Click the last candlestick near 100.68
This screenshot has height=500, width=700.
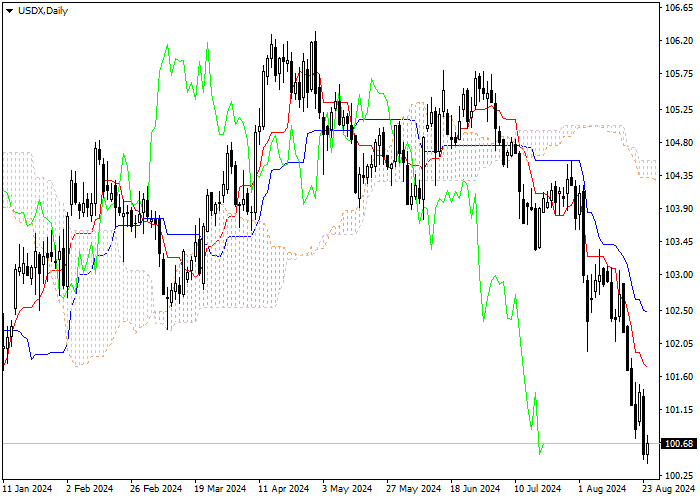(647, 449)
